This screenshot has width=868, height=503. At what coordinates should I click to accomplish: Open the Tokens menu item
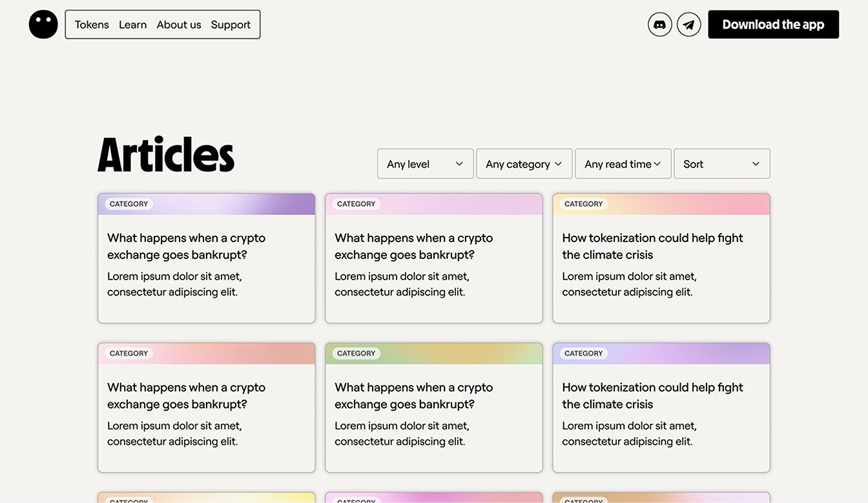(92, 25)
